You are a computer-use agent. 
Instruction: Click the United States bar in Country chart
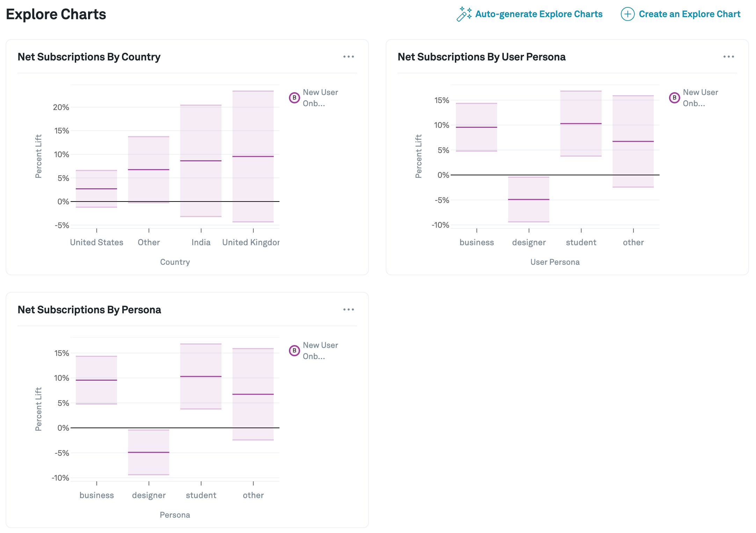[x=96, y=189]
